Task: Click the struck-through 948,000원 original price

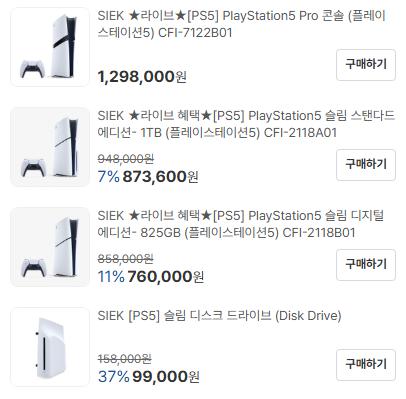Action: click(126, 159)
